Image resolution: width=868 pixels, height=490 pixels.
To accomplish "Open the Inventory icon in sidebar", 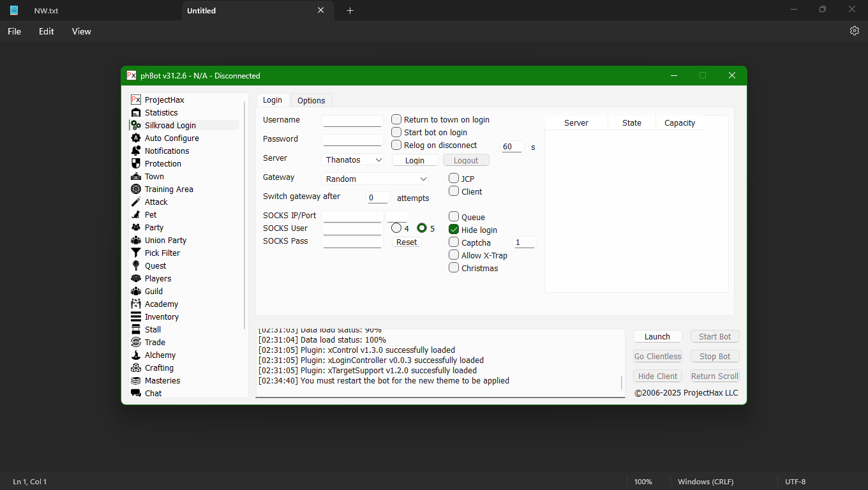I will (x=136, y=317).
